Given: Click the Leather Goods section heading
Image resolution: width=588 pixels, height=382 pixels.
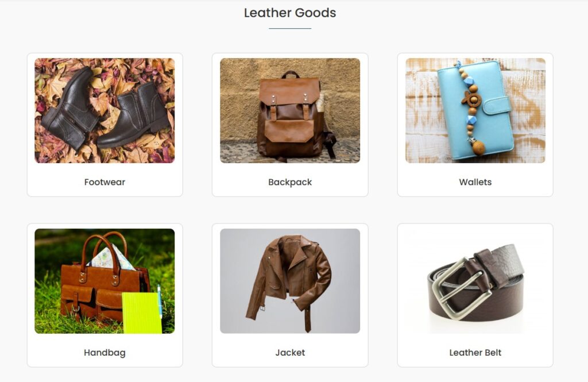Looking at the screenshot, I should [290, 13].
